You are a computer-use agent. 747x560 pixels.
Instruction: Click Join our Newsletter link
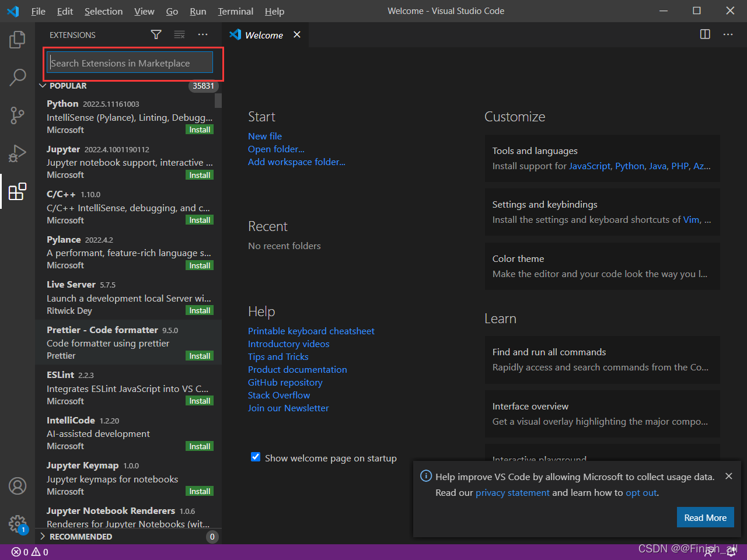(288, 408)
